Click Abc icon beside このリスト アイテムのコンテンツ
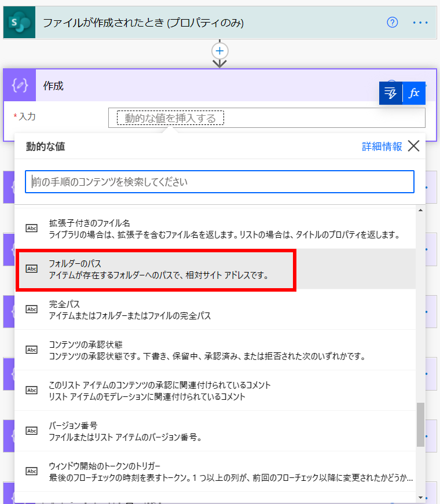This screenshot has width=440, height=504. (x=31, y=390)
